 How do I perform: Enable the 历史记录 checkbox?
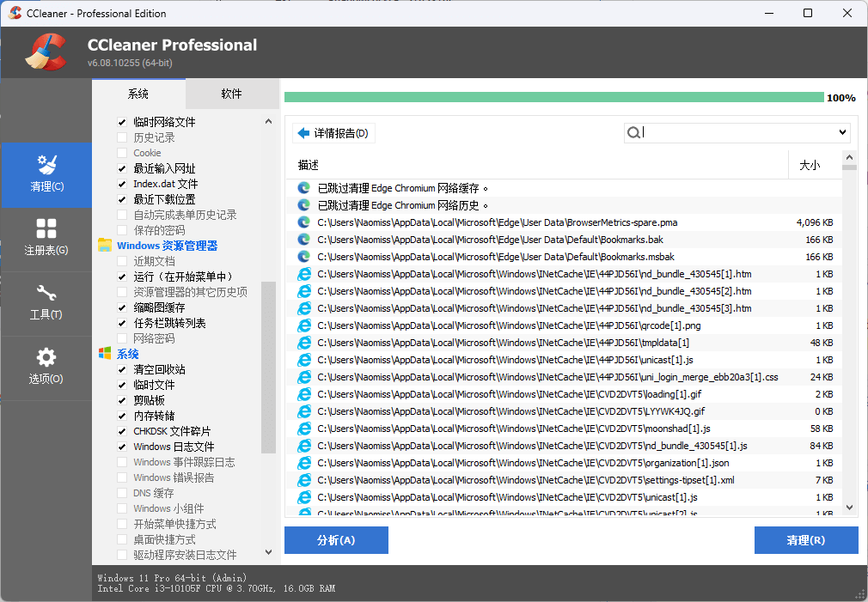tap(122, 137)
